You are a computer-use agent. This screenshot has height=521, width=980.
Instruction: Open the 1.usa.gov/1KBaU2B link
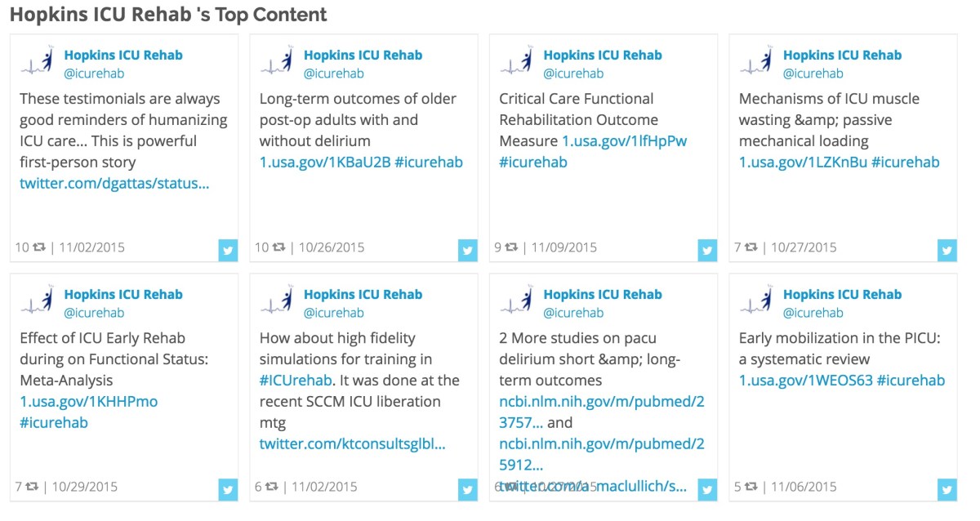[x=325, y=163]
